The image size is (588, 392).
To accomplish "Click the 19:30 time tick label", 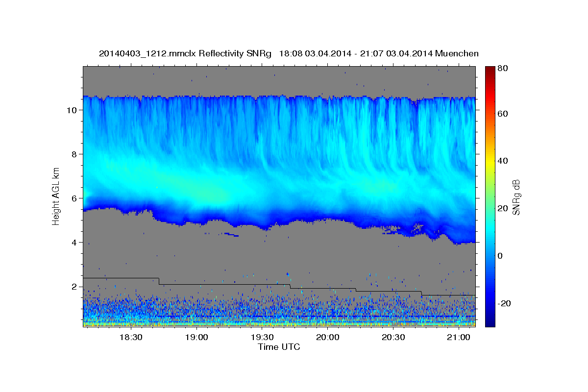I will [262, 338].
